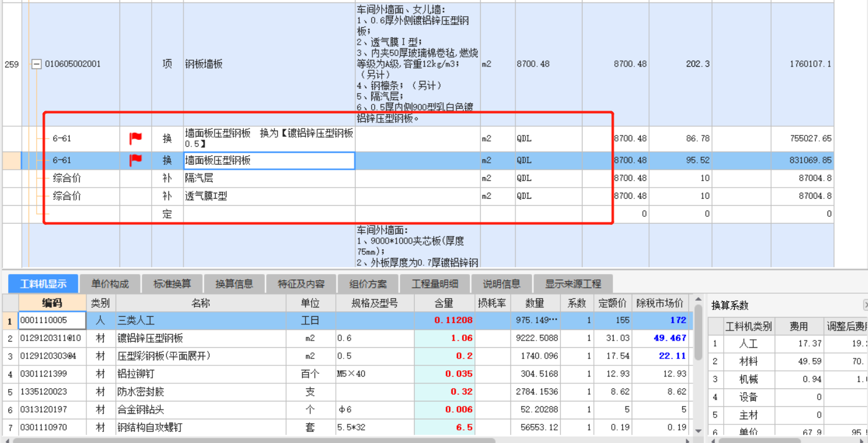The height and width of the screenshot is (443, 868).
Task: Click the red flag on the first 6-61 row
Action: point(136,139)
